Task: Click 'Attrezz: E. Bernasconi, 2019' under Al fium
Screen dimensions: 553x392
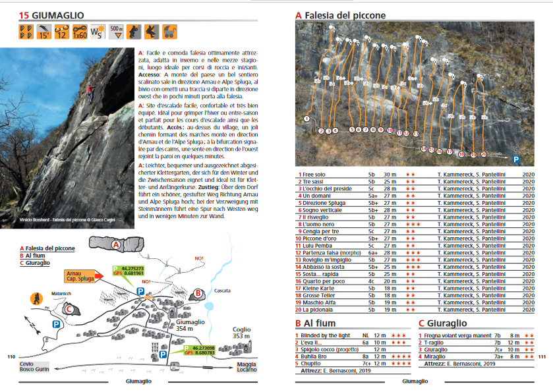Action: (x=335, y=370)
